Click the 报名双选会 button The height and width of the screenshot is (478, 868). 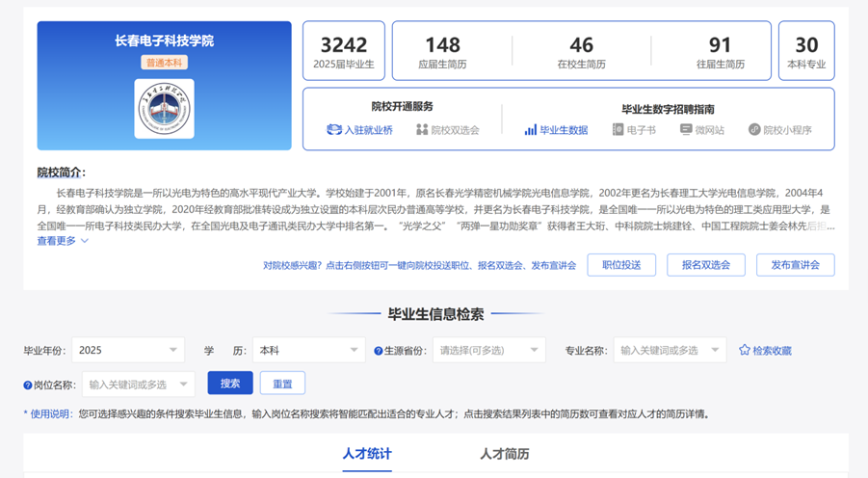(706, 265)
